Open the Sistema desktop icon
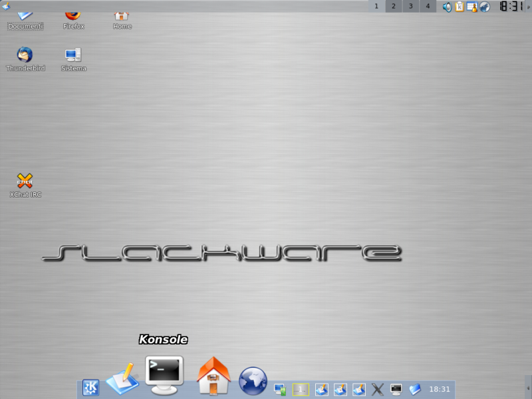The width and height of the screenshot is (532, 399). [x=73, y=59]
